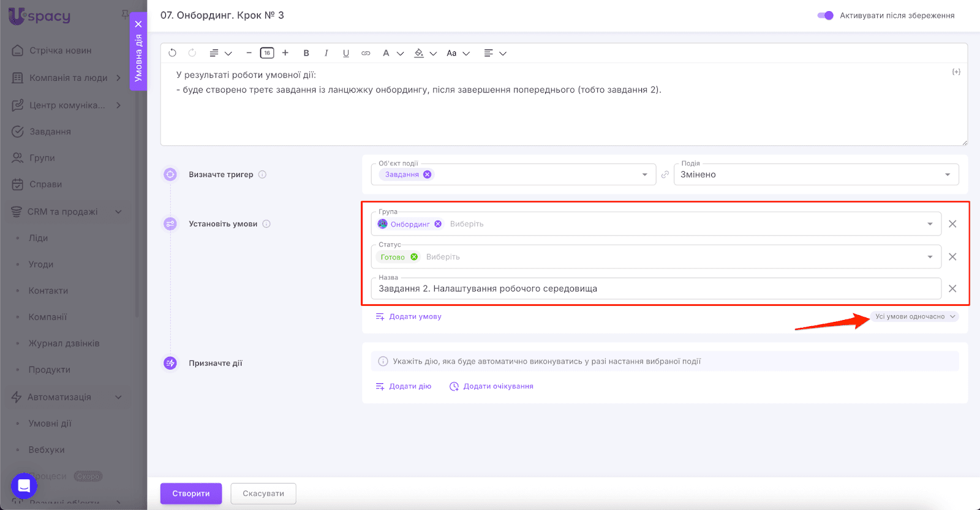Remove the Онбординг group chip
This screenshot has width=980, height=510.
[x=438, y=224]
